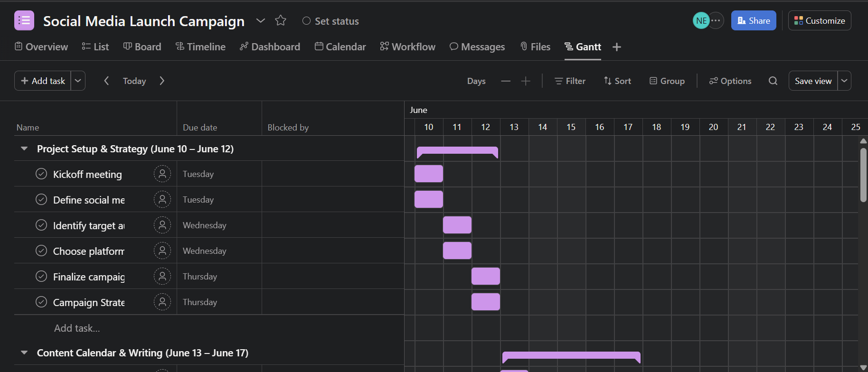Open the Customize panel
Screen dimensions: 868x372
tap(820, 20)
